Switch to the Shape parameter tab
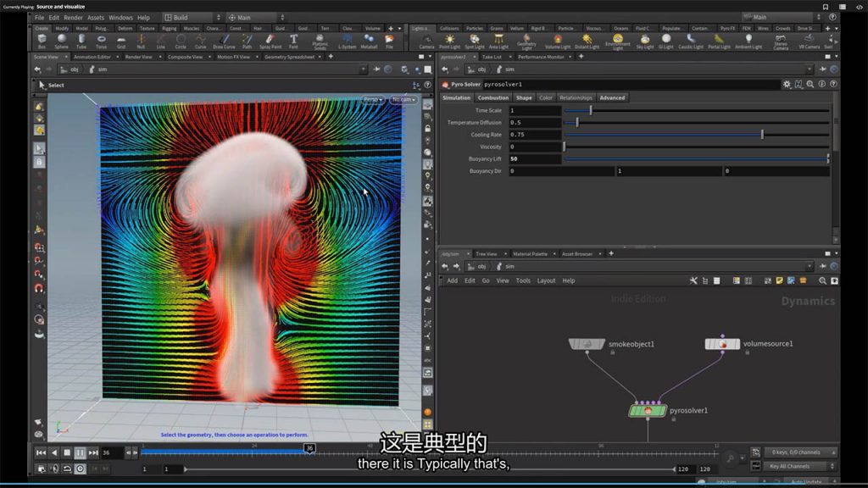Screen dimensions: 868x488 [x=524, y=98]
